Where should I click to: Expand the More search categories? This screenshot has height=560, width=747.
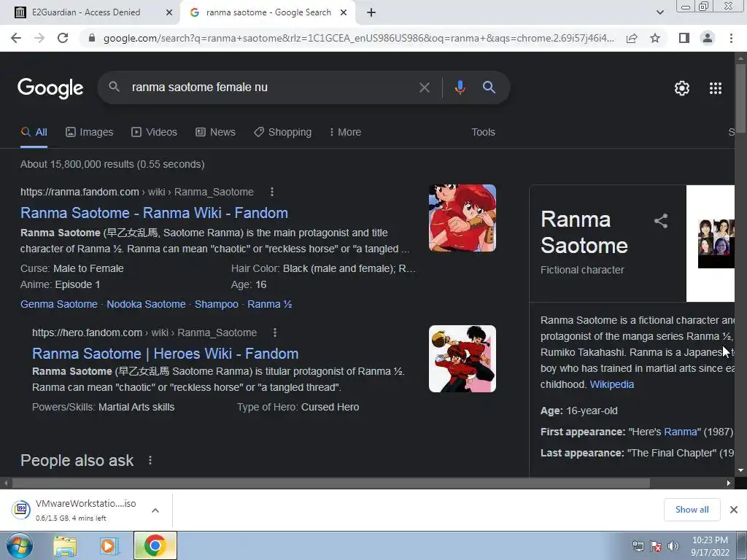tap(345, 133)
